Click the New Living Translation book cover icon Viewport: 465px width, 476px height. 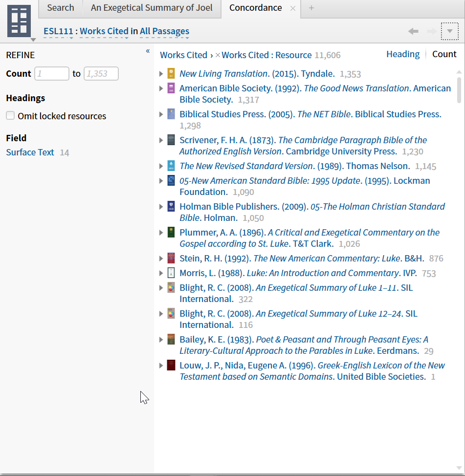[171, 73]
